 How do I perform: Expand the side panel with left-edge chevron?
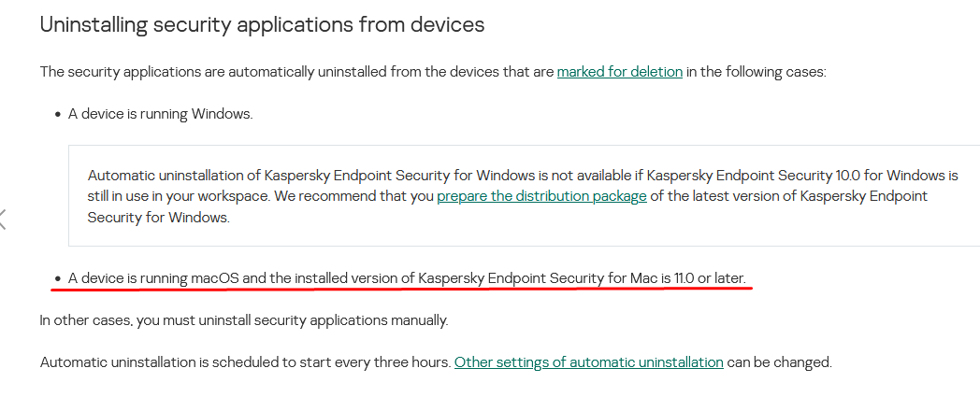click(4, 220)
